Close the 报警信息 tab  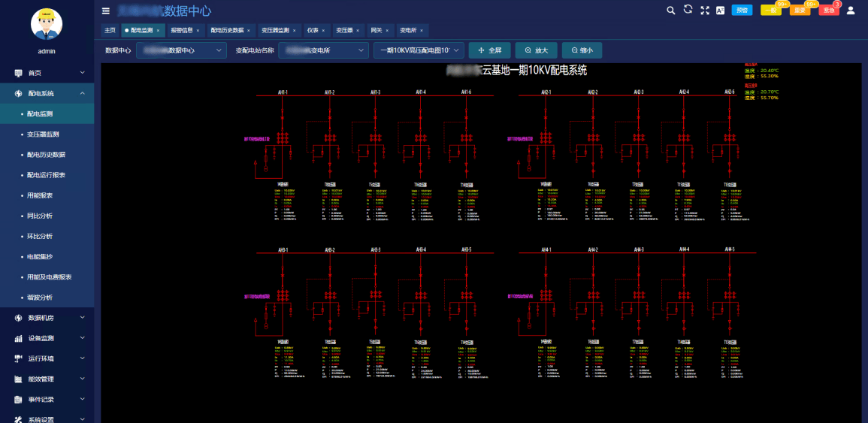coord(198,31)
